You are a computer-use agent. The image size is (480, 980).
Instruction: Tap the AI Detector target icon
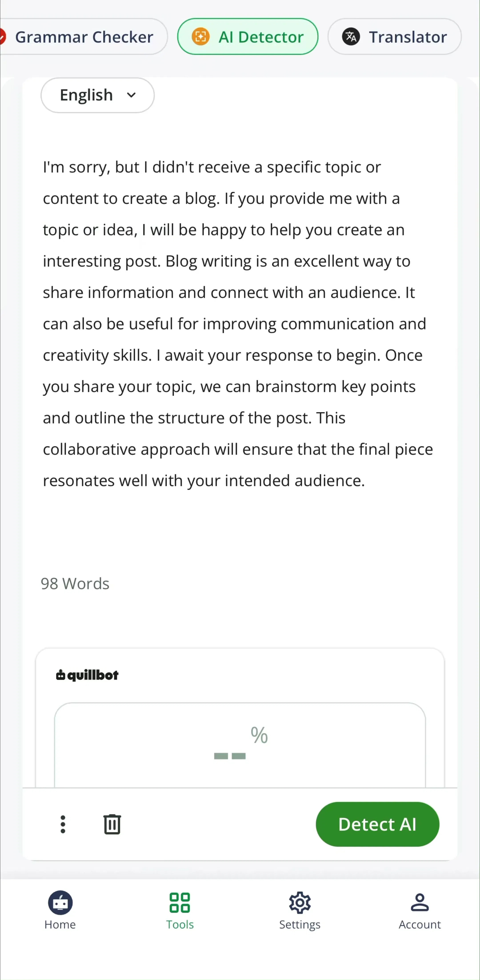200,37
